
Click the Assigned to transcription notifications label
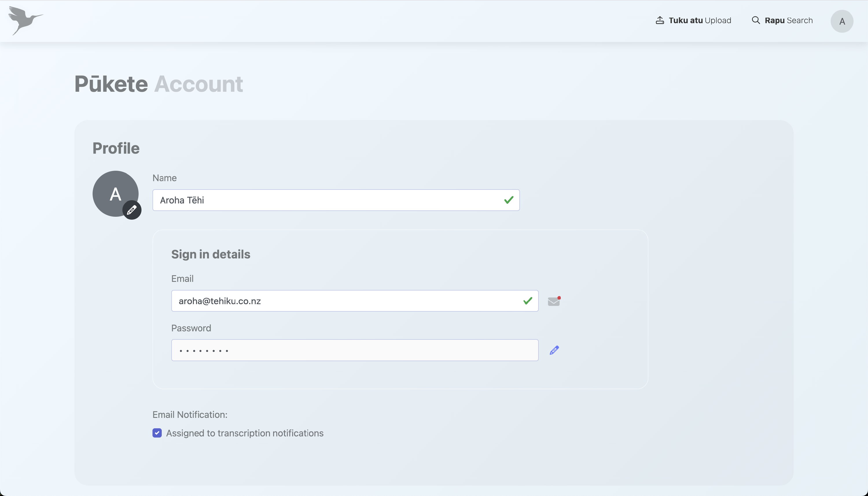[244, 433]
